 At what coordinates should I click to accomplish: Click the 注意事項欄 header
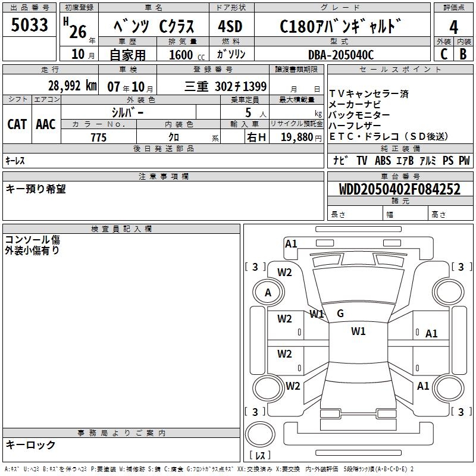pyautogui.click(x=163, y=176)
